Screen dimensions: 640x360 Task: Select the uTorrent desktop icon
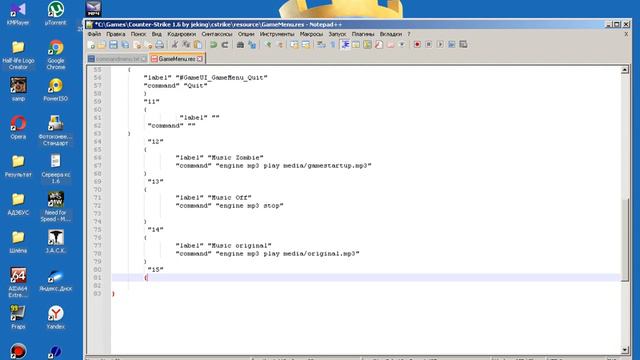point(56,13)
